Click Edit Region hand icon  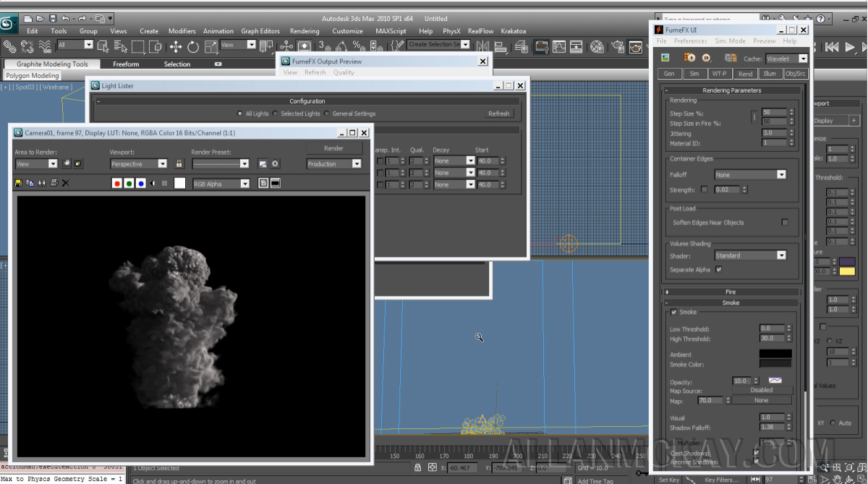coord(67,164)
